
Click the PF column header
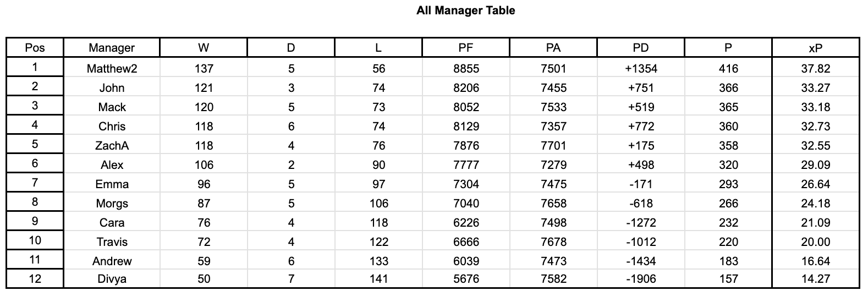click(x=466, y=48)
